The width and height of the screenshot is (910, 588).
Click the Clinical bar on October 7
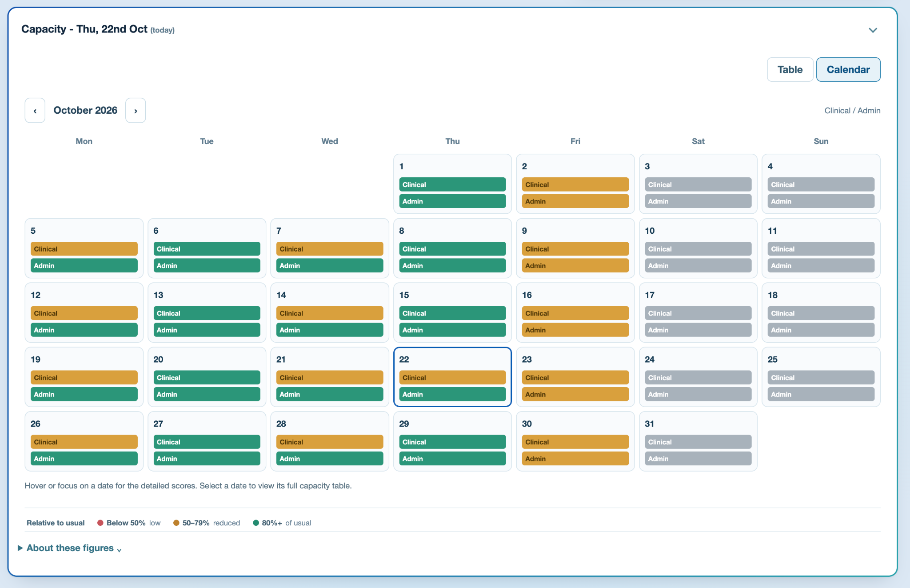(330, 249)
